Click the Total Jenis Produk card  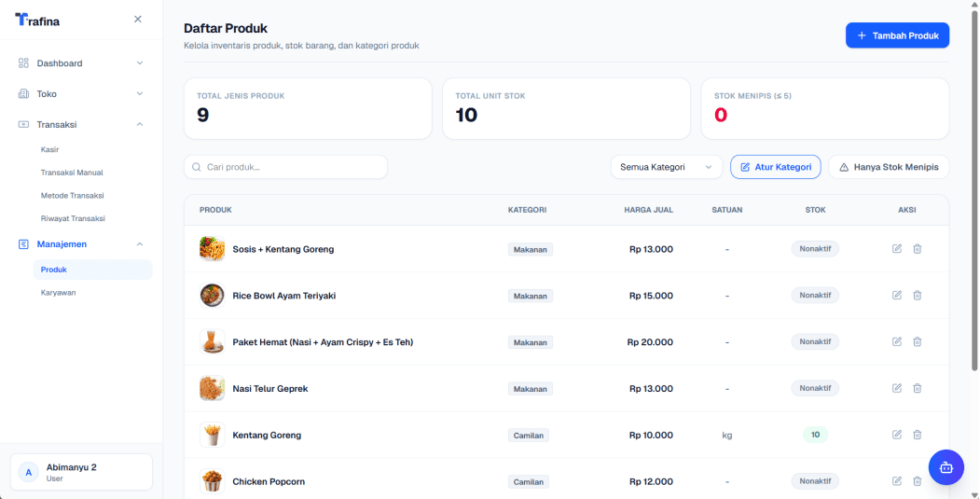(x=308, y=108)
